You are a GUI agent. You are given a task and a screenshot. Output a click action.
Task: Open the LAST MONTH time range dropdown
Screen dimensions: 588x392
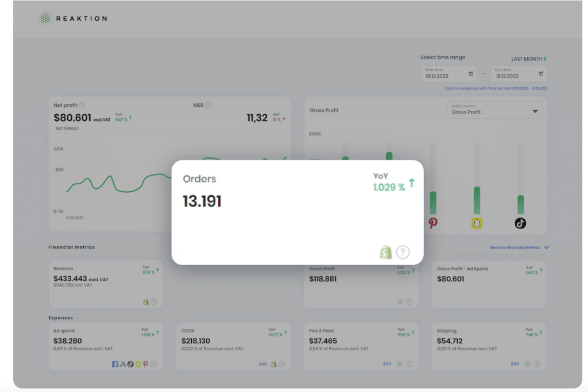[529, 59]
